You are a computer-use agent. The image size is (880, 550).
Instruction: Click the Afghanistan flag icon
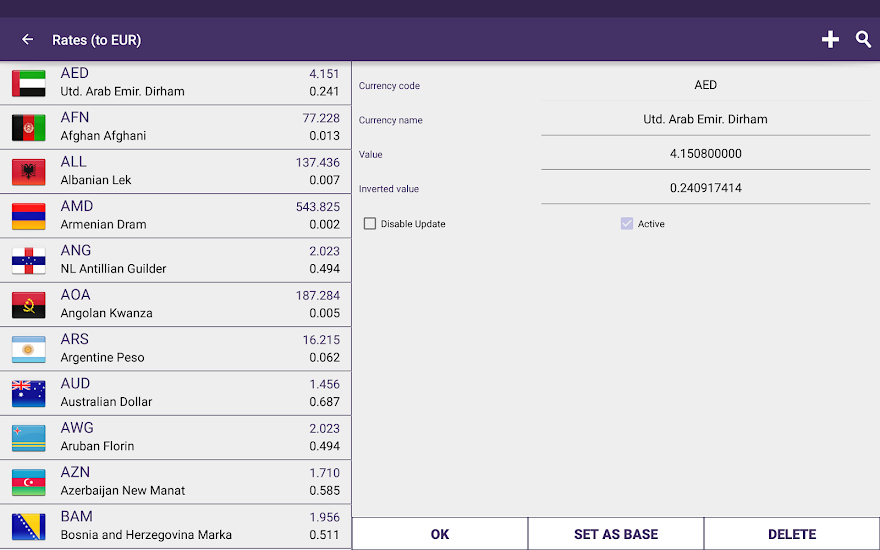pyautogui.click(x=28, y=127)
